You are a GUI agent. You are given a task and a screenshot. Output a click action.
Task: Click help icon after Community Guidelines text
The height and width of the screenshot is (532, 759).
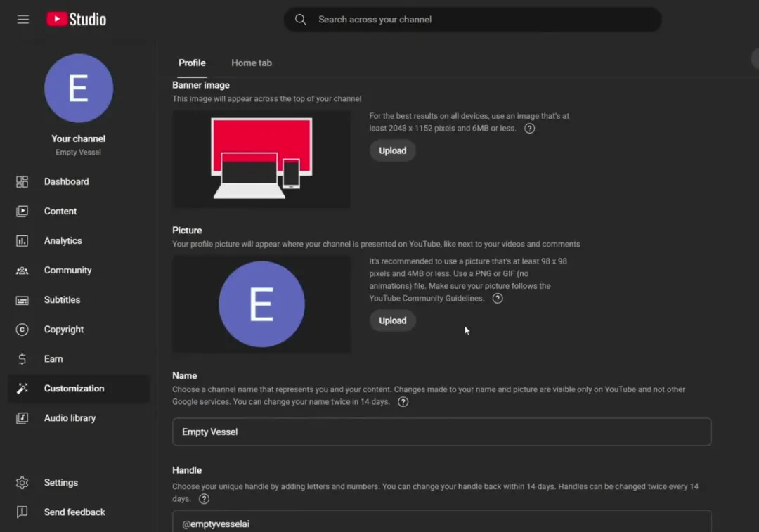tap(498, 299)
